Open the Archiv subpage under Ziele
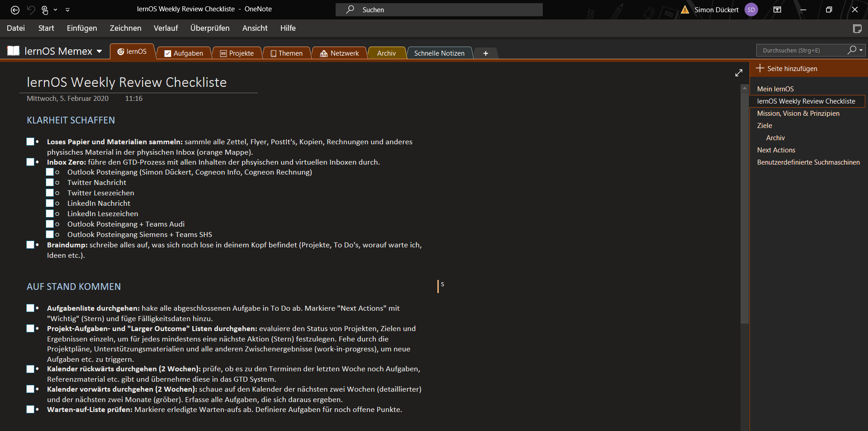The height and width of the screenshot is (431, 868). click(x=775, y=138)
